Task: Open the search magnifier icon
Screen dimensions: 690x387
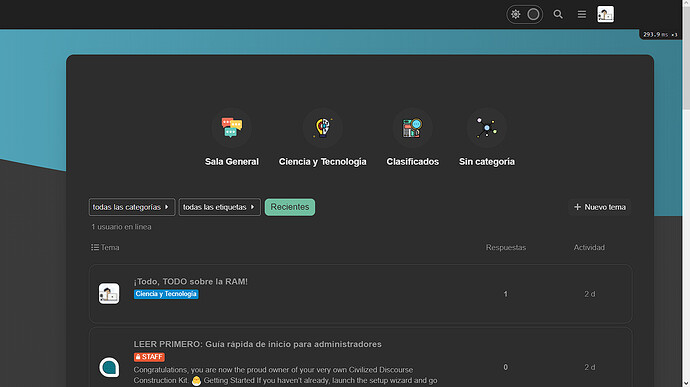Action: click(x=558, y=15)
